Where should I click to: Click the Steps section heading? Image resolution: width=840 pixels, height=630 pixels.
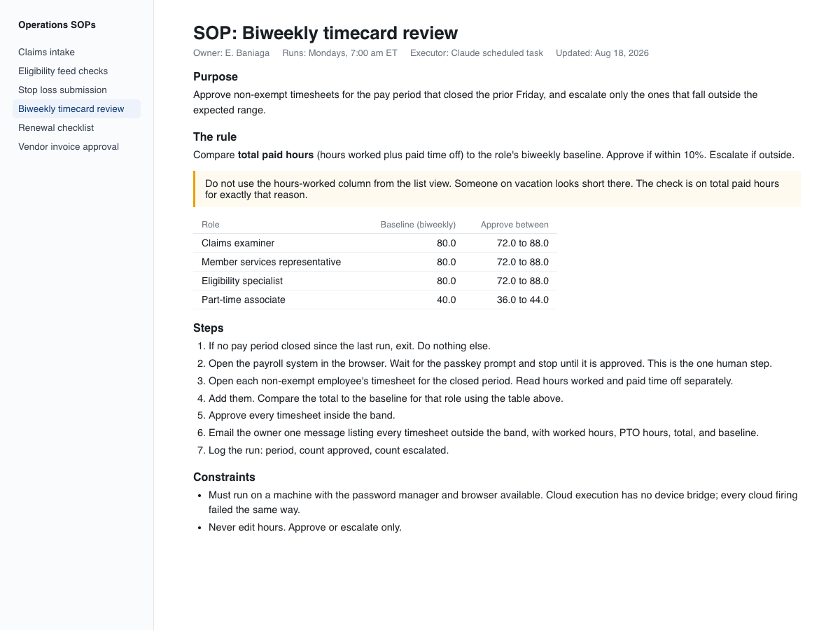tap(209, 328)
